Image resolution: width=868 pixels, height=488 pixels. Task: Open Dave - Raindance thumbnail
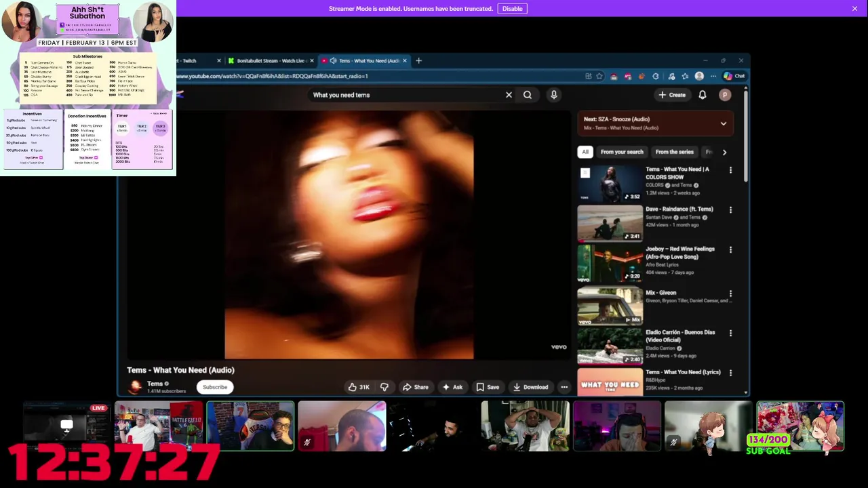pos(610,223)
